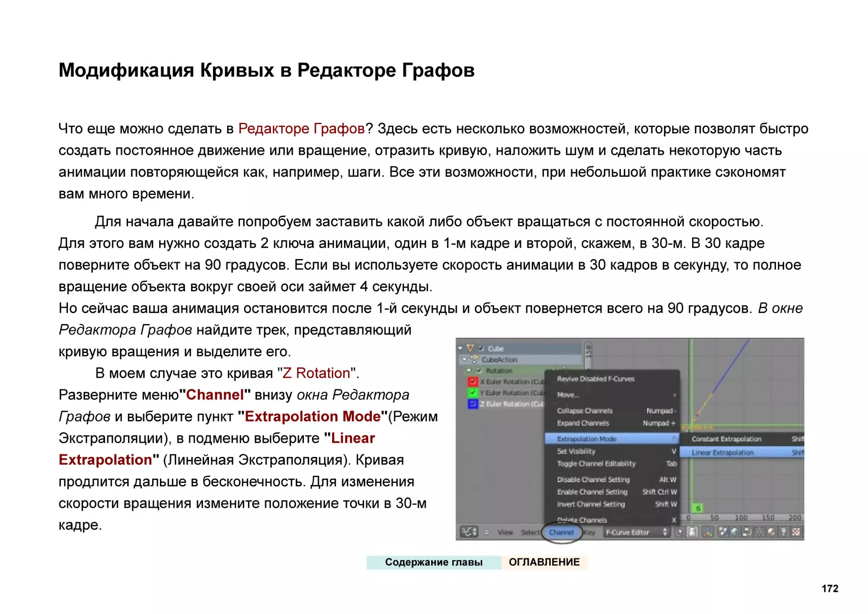Click the colored XYZ axis icon in header
The height and width of the screenshot is (614, 868).
point(708,532)
